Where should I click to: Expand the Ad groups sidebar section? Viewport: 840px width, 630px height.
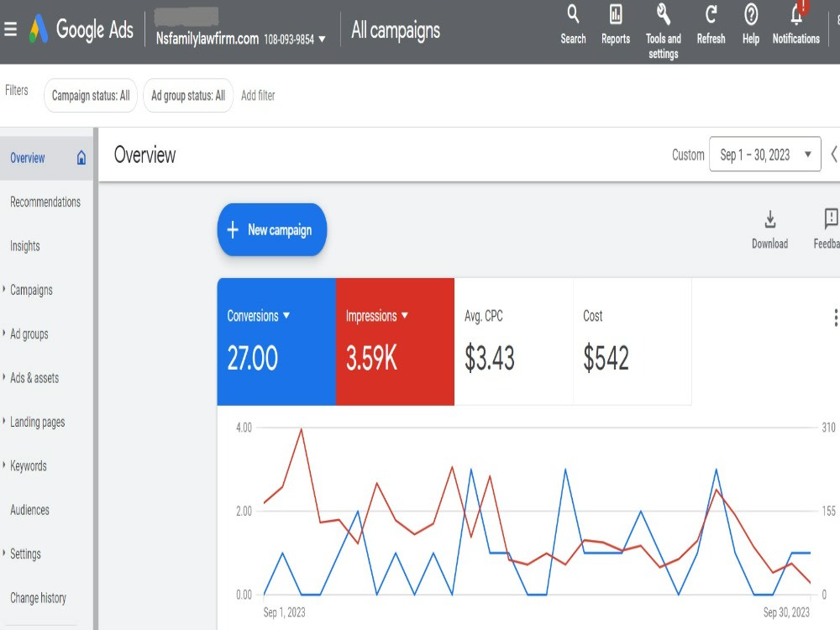click(x=3, y=333)
